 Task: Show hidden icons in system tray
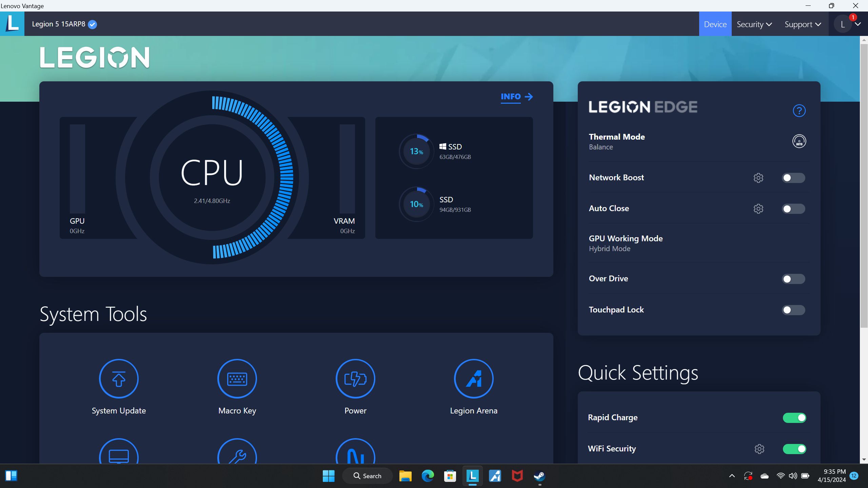coord(732,476)
